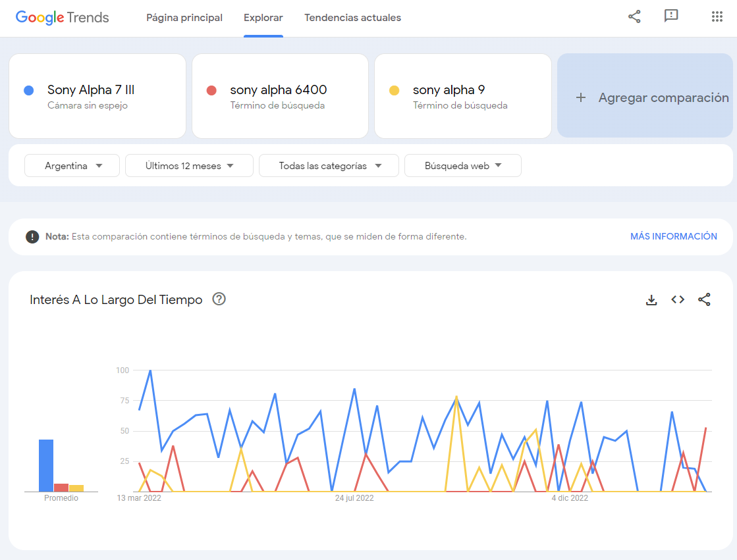Click the 24 jul 2022 axis label

point(354,498)
